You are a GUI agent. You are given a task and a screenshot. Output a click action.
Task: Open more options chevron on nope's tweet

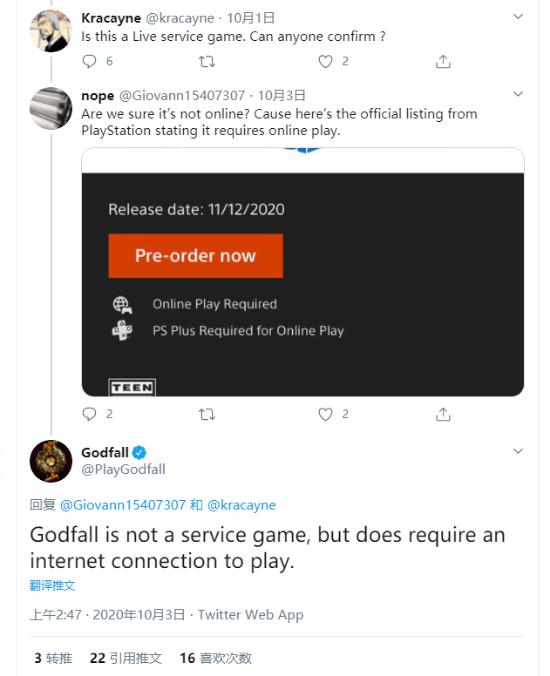(518, 94)
